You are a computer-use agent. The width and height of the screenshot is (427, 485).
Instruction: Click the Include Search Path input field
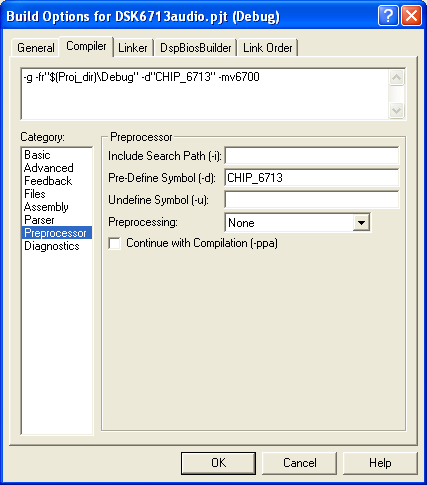pos(312,156)
